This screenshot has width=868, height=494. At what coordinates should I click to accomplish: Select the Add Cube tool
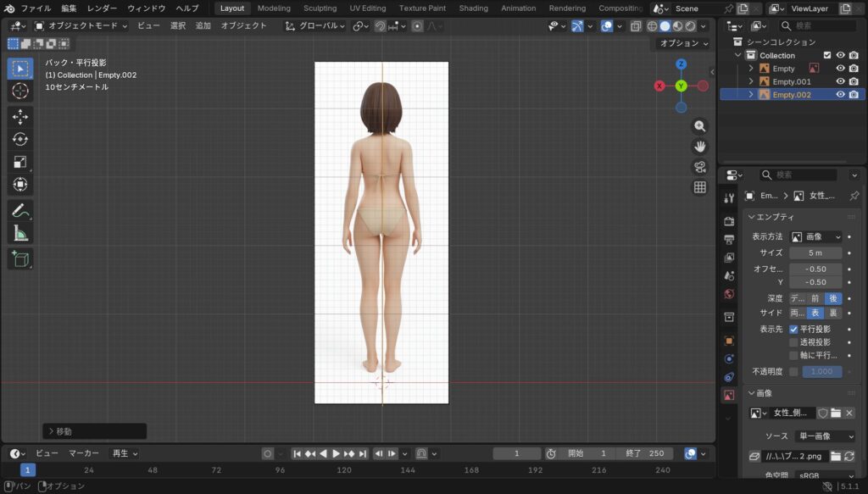pos(20,259)
